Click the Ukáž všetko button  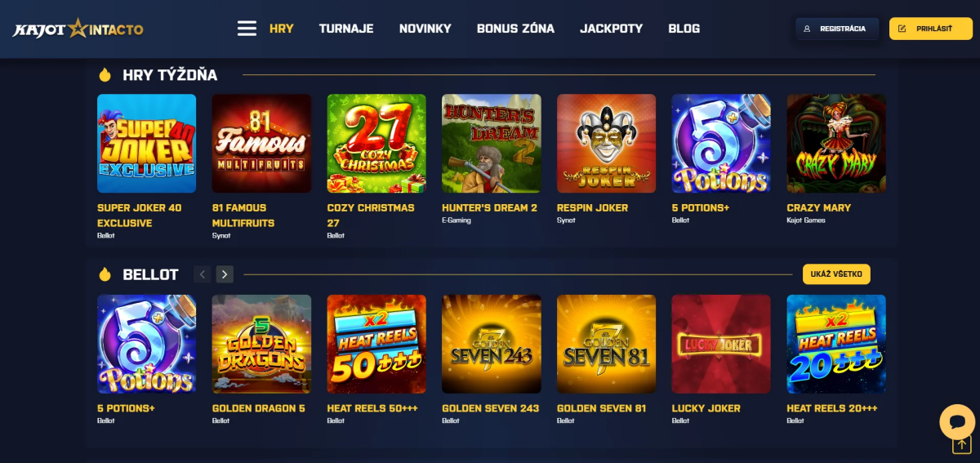click(836, 274)
